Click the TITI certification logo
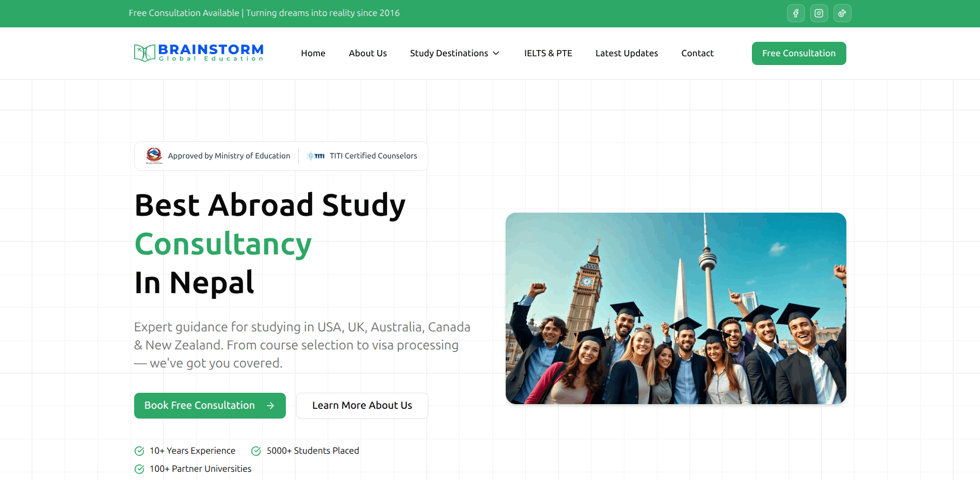The image size is (980, 480). point(315,155)
